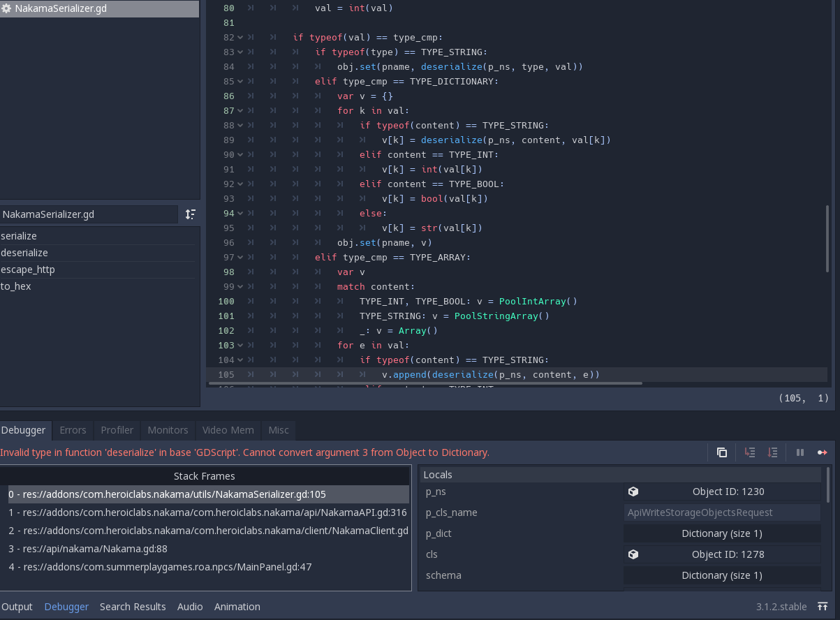Click the Locals section header
The height and width of the screenshot is (620, 840).
pos(620,475)
